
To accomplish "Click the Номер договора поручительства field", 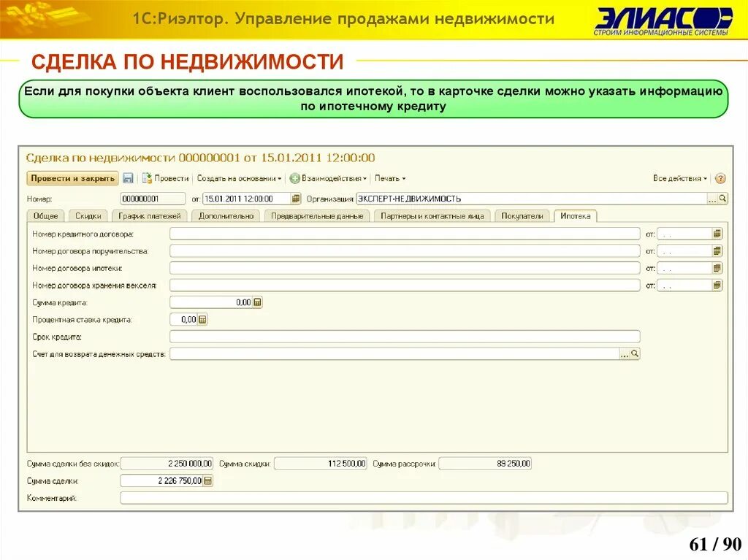I will [405, 251].
